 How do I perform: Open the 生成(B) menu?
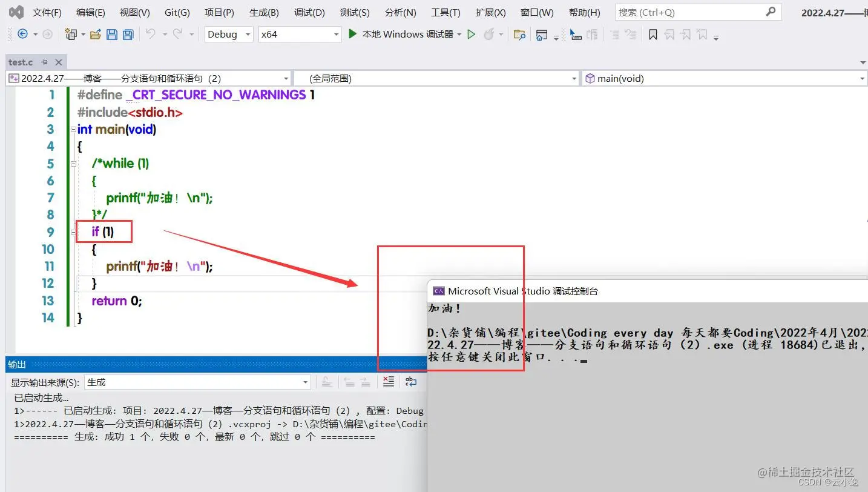coord(264,12)
